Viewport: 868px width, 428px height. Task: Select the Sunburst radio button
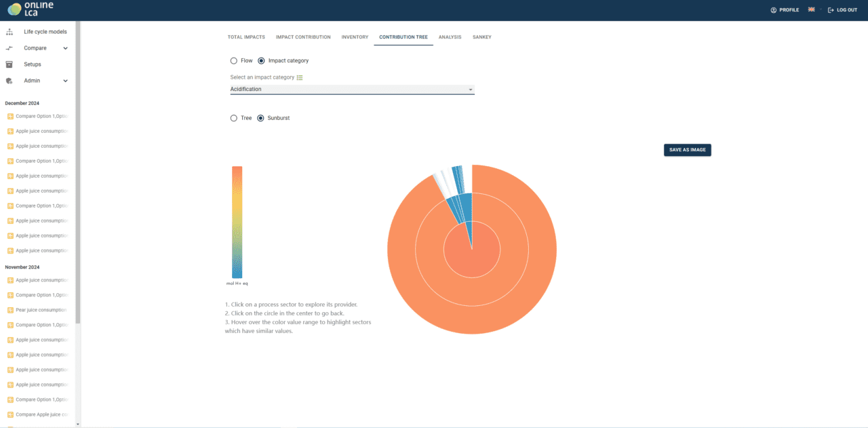[260, 118]
